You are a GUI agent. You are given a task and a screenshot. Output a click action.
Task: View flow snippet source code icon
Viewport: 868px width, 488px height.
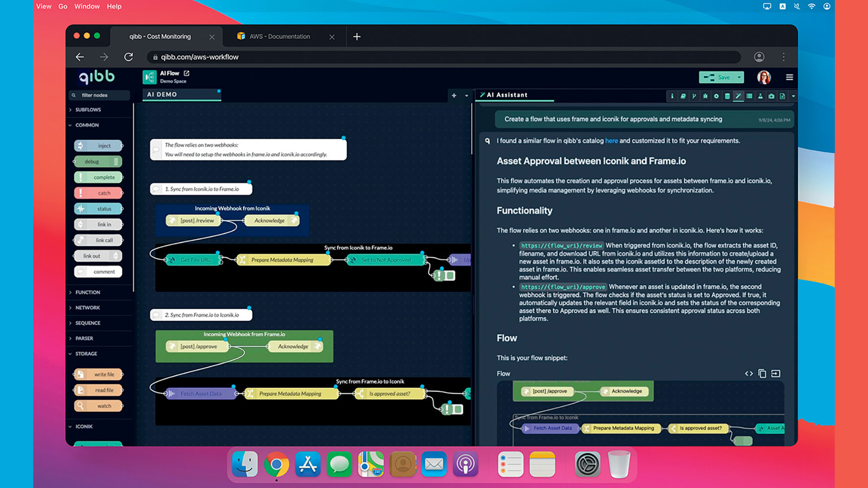pos(749,374)
